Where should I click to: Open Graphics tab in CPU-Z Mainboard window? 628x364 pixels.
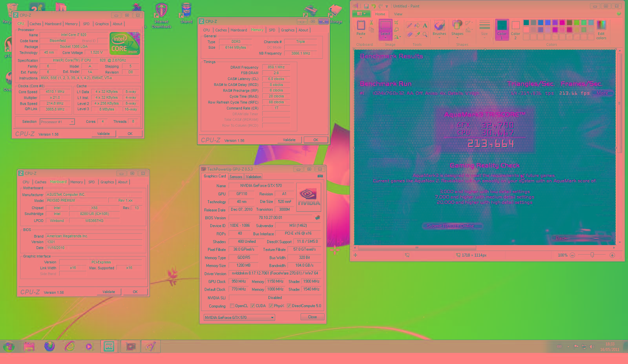107,182
